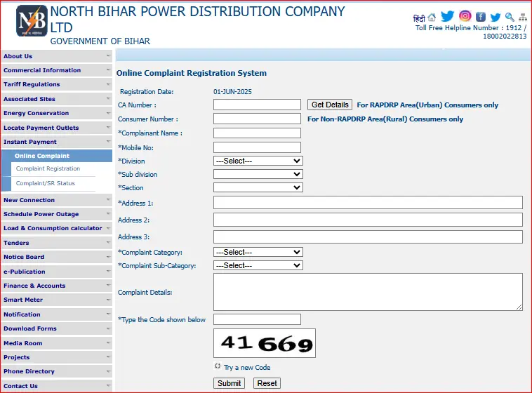Expand the Smart Meter menu
Screen dimensions: 532x393
[x=56, y=300]
